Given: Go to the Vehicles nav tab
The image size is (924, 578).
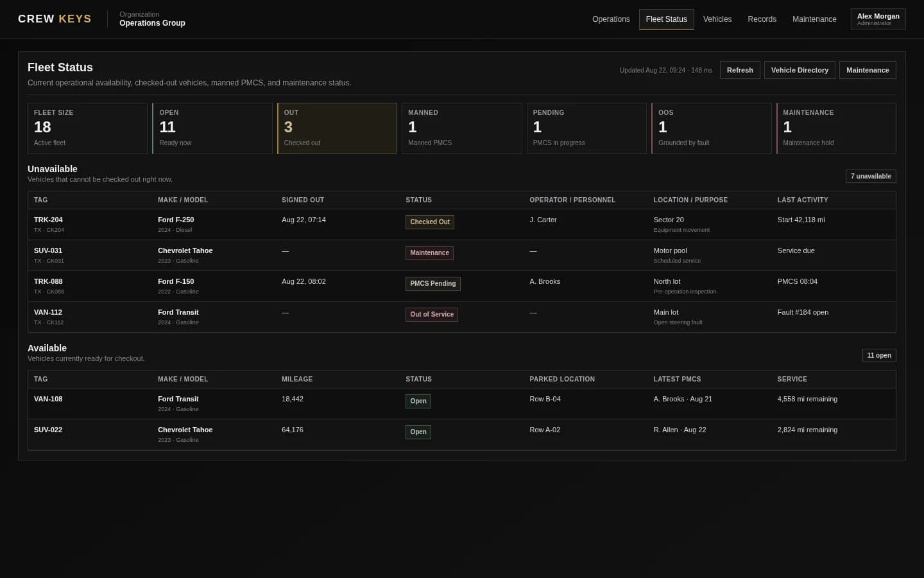Looking at the screenshot, I should pos(717,19).
